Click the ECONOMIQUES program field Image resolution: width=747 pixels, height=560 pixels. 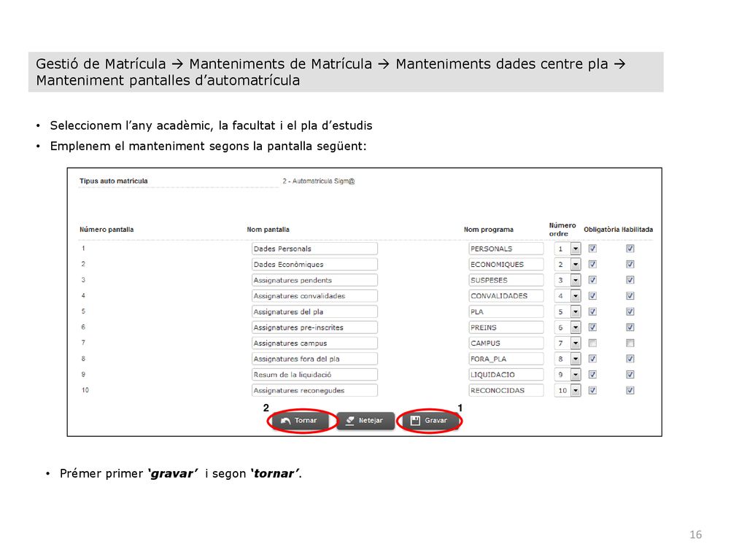coord(506,264)
